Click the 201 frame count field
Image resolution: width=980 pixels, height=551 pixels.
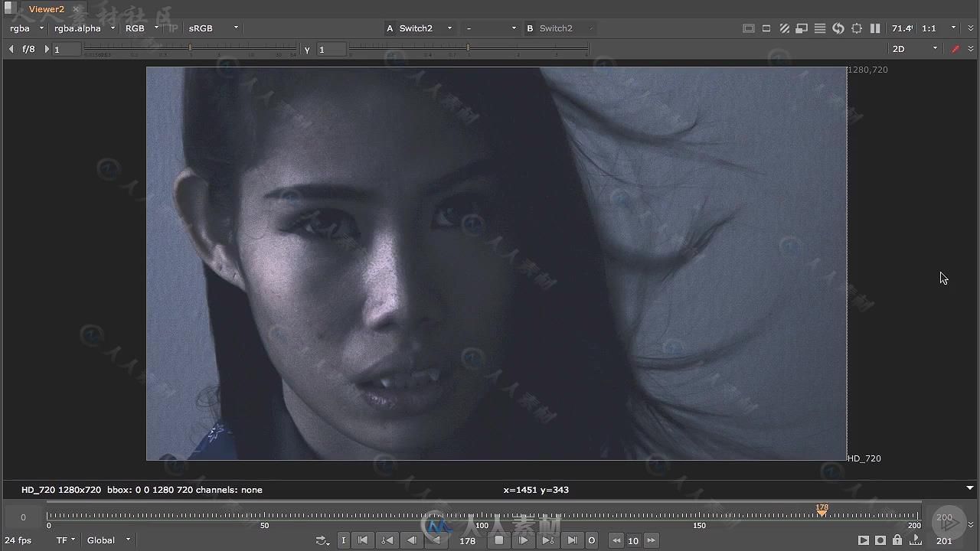pos(944,541)
